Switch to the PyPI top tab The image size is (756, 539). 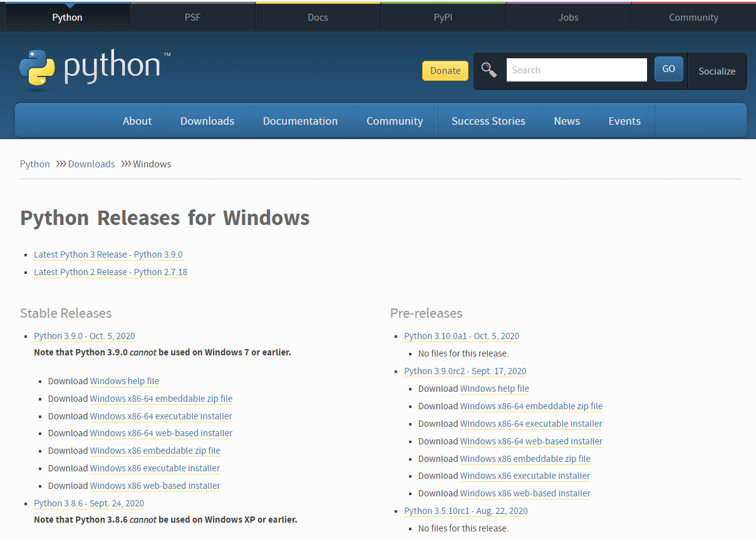coord(443,18)
